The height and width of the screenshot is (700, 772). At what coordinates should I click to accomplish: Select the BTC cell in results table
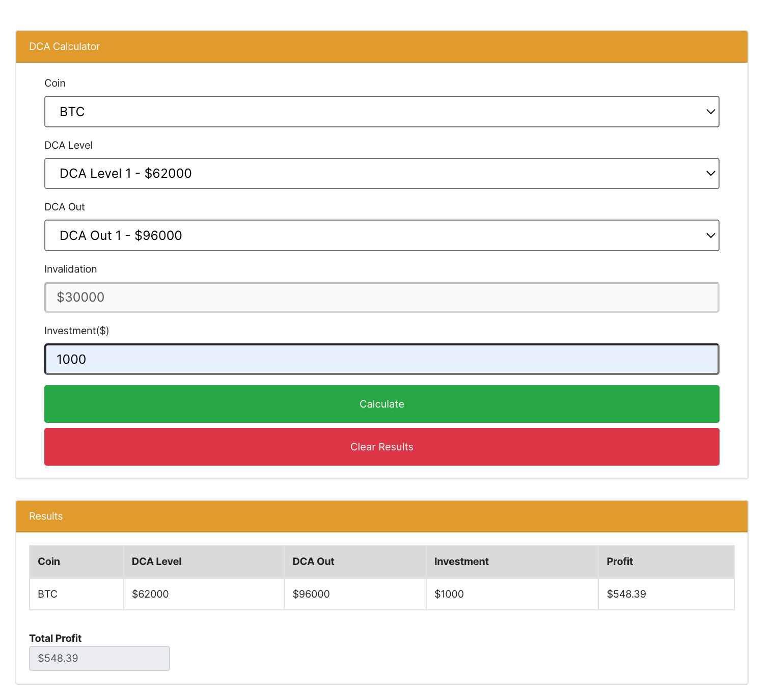point(76,594)
